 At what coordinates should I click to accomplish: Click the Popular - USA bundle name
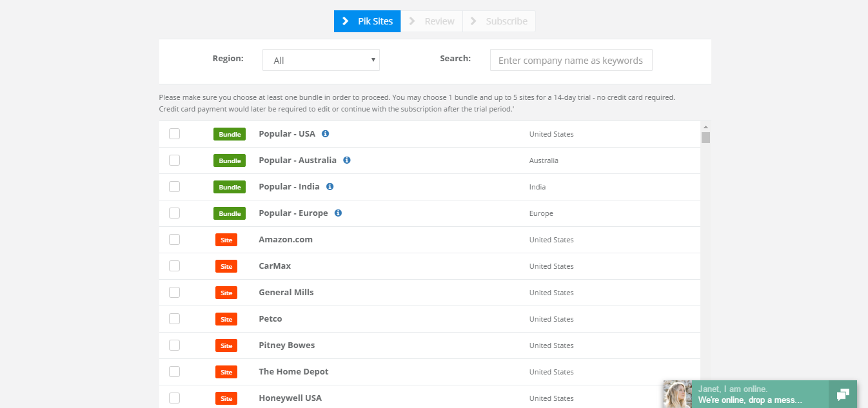[287, 133]
